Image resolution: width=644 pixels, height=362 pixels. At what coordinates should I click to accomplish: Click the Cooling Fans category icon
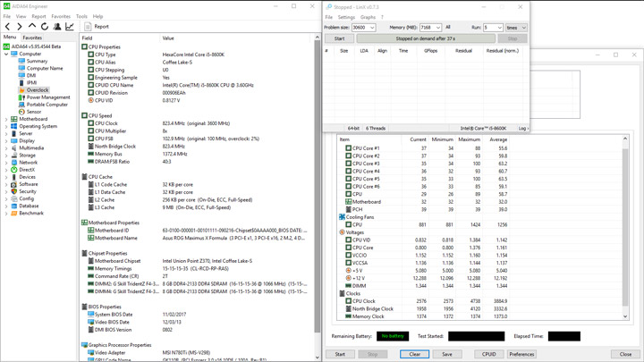(x=342, y=216)
